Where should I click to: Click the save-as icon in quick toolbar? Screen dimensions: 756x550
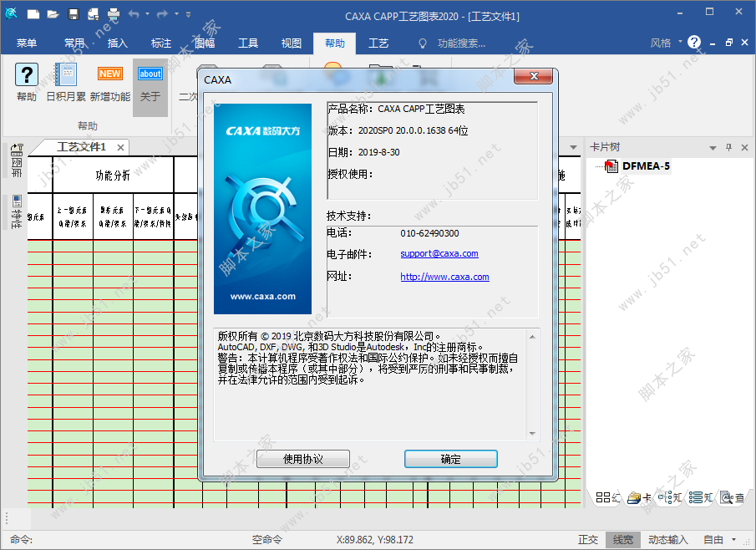[x=93, y=14]
